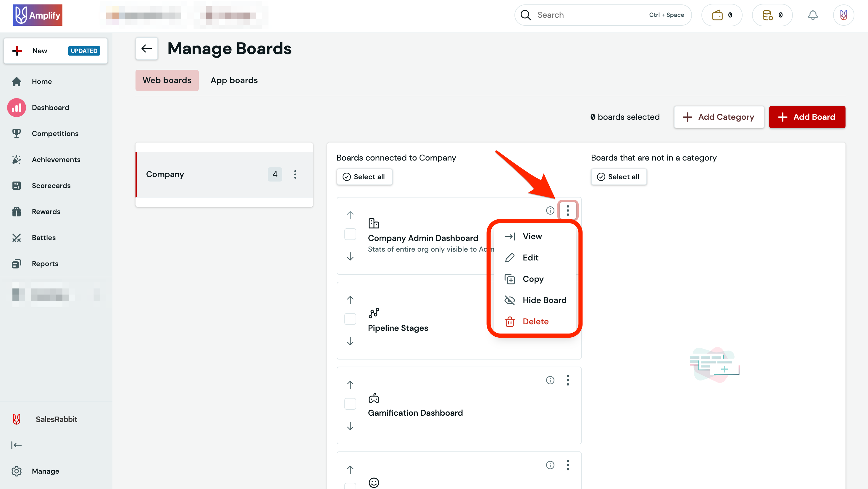Click the Add Board button
The height and width of the screenshot is (489, 868).
tap(807, 117)
